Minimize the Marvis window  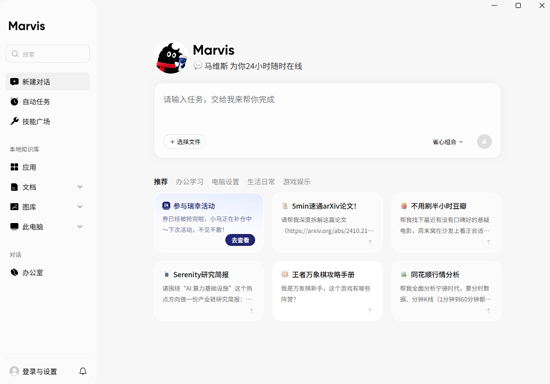494,6
